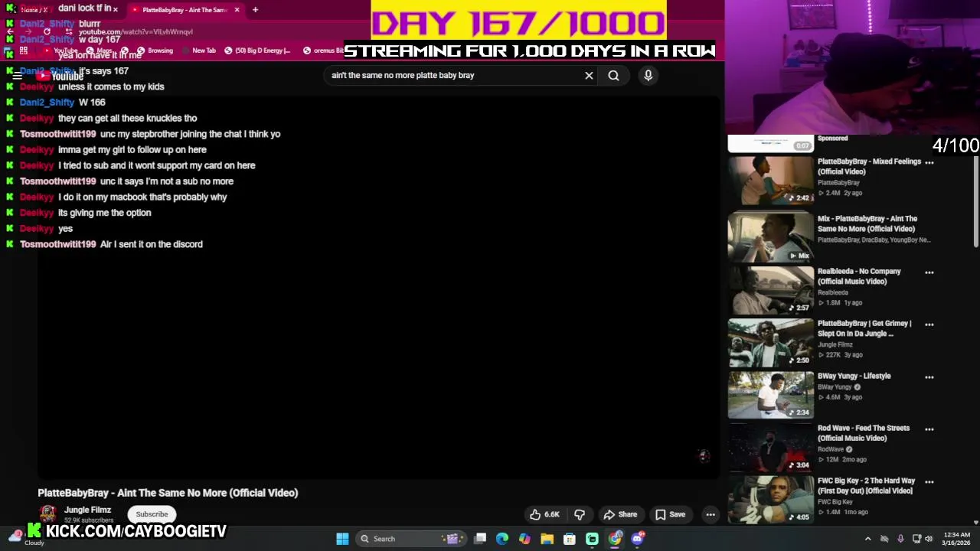Start voice search with the microphone icon
The height and width of the screenshot is (551, 980).
648,76
